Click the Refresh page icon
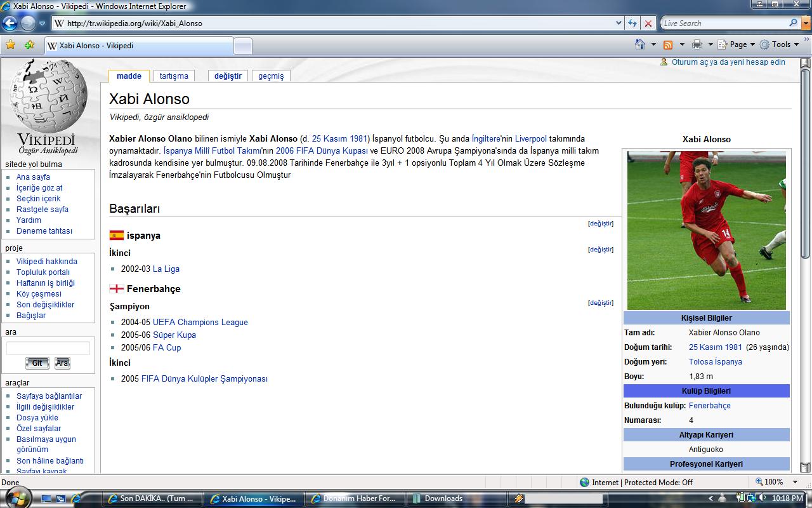Image resolution: width=812 pixels, height=508 pixels. pos(632,23)
